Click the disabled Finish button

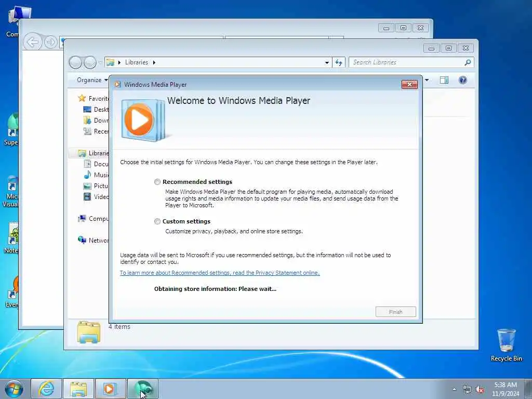click(395, 312)
